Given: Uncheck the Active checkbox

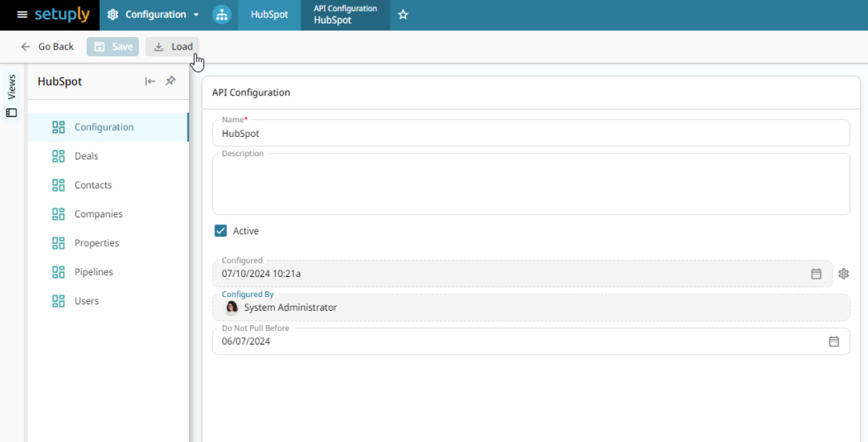Looking at the screenshot, I should pos(221,231).
